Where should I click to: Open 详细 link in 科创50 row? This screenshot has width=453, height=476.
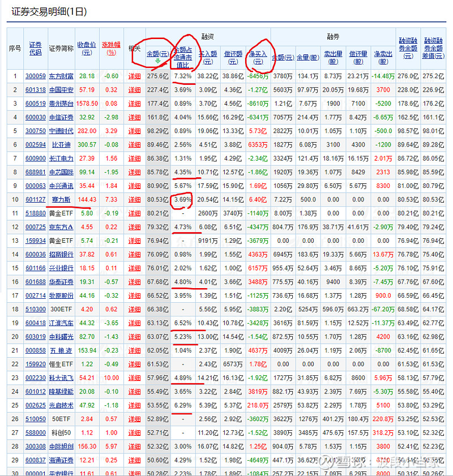[x=135, y=433]
